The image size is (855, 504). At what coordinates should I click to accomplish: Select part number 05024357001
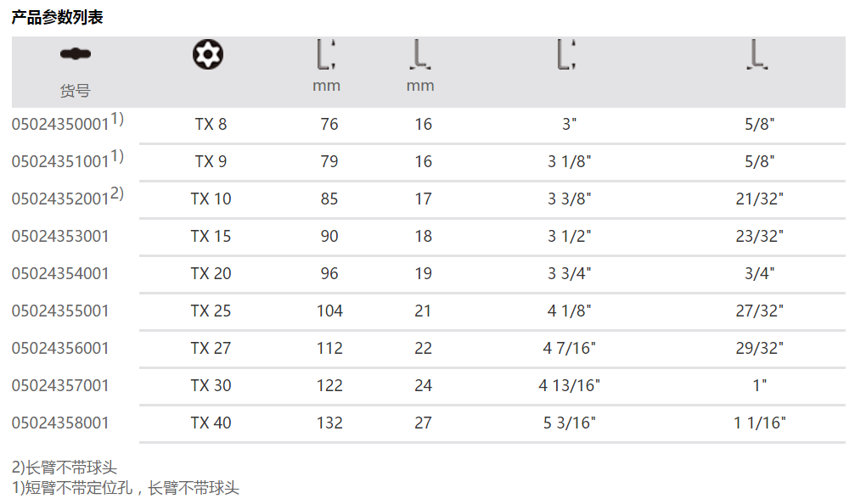pyautogui.click(x=60, y=386)
